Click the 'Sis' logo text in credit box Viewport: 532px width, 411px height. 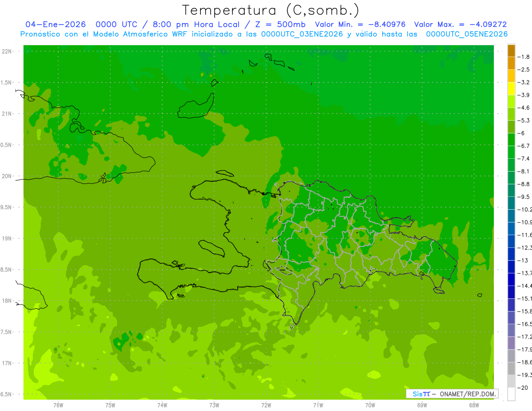coord(418,394)
